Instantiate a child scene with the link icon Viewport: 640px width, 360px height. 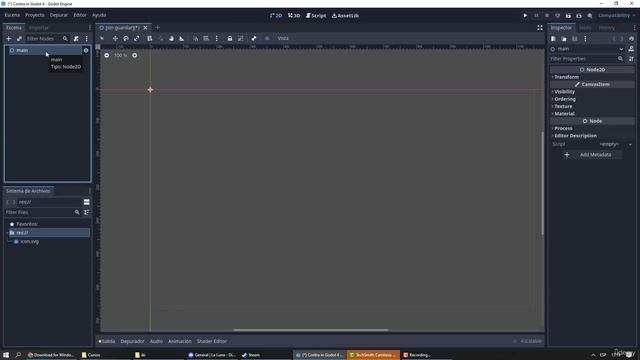[19, 38]
